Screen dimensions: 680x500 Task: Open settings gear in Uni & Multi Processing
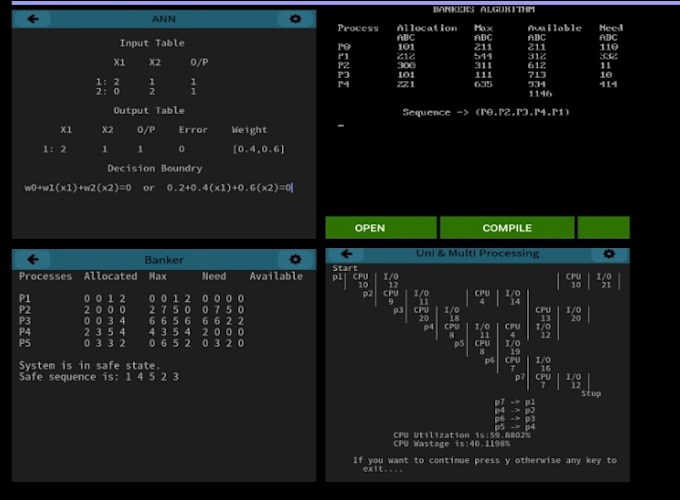(609, 254)
